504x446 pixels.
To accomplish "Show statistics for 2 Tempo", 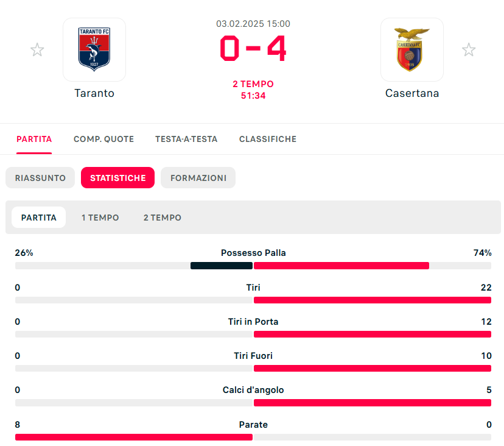I will [163, 218].
